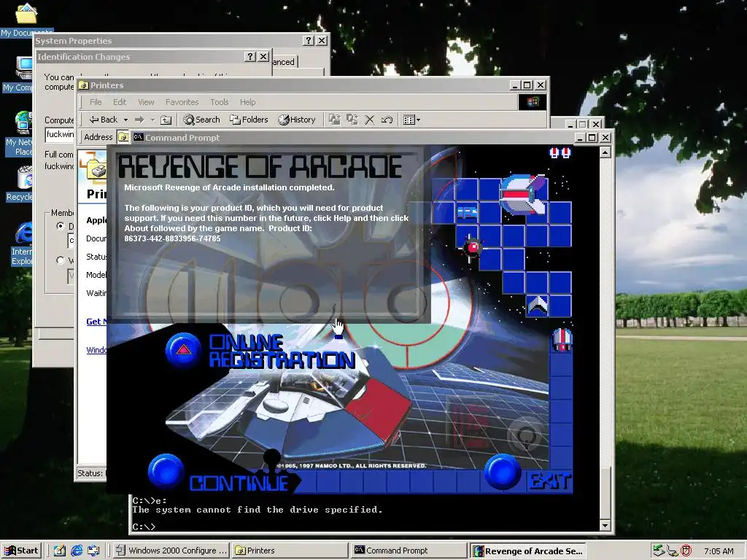Open the Tools menu in the Printers window

point(220,102)
